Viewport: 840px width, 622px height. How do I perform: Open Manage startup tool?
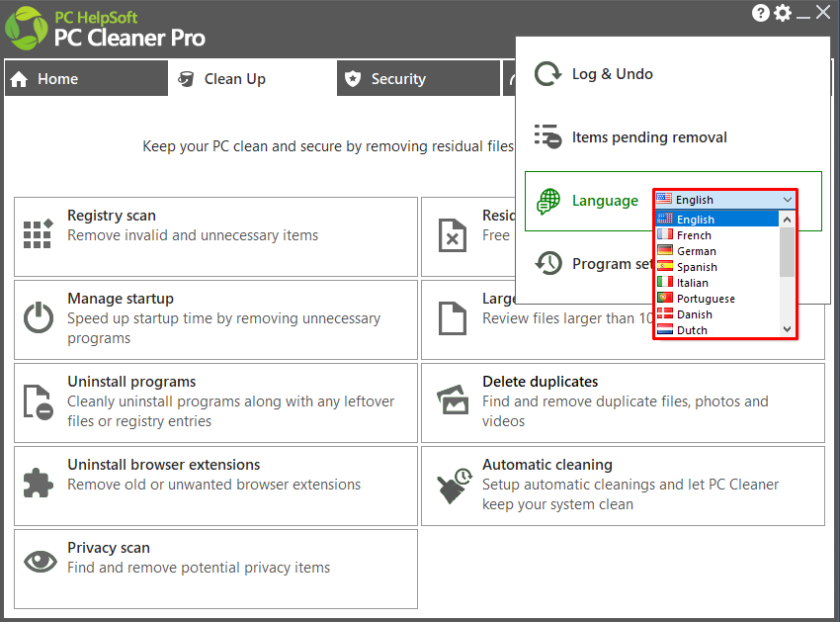pyautogui.click(x=215, y=320)
